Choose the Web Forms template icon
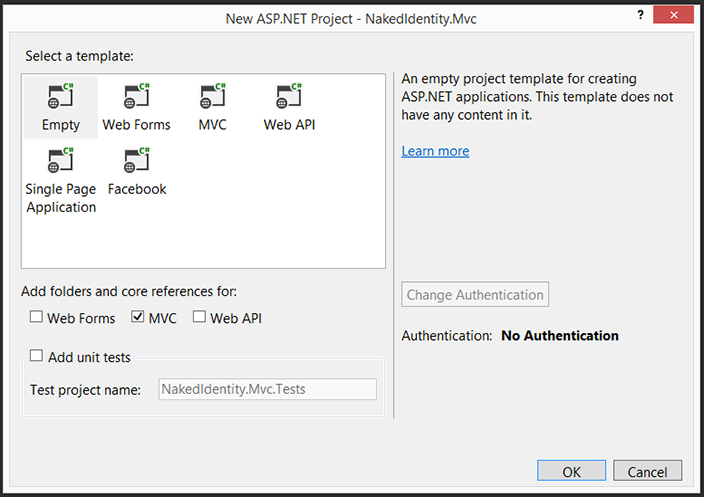 pyautogui.click(x=136, y=98)
